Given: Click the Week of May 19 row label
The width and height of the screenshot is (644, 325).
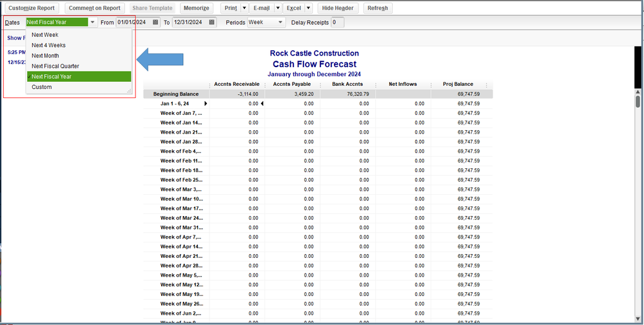Looking at the screenshot, I should pyautogui.click(x=181, y=294).
